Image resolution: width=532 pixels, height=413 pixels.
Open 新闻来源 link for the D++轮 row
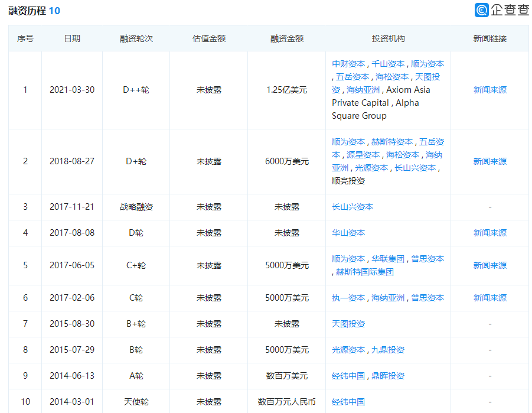490,90
